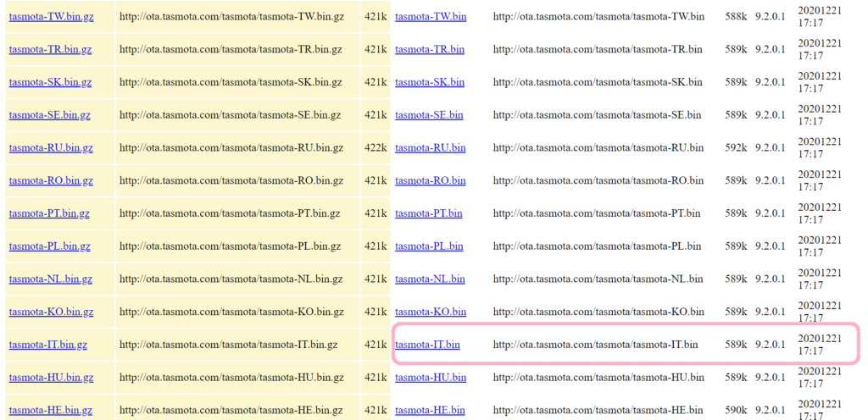Click the 588k size in TW row
This screenshot has height=420, width=868.
click(x=737, y=17)
